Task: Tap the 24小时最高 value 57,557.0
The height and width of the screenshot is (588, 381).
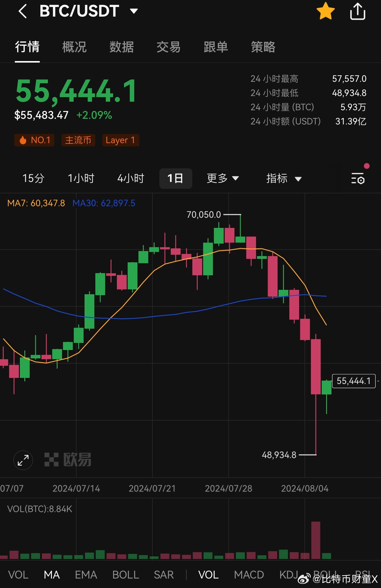Action: click(x=349, y=79)
